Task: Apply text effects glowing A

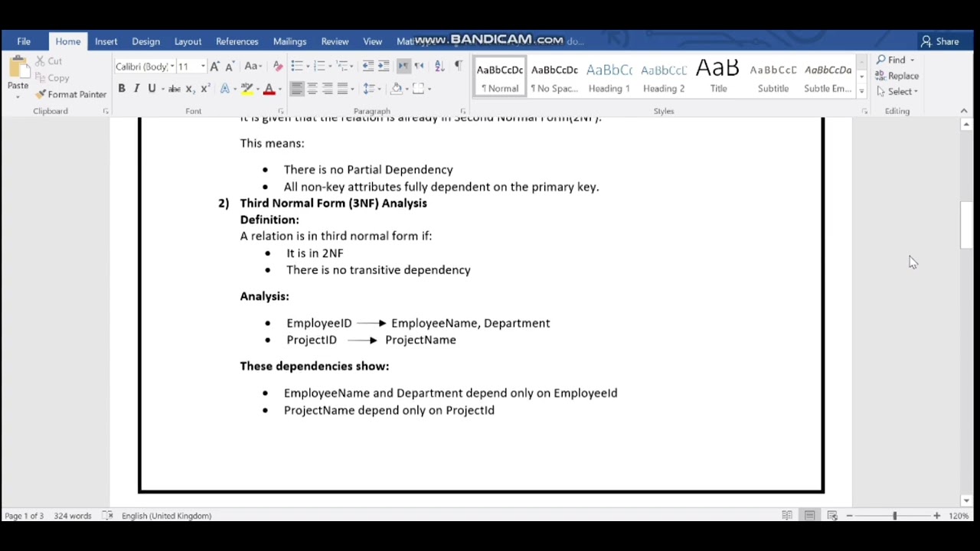Action: click(224, 89)
